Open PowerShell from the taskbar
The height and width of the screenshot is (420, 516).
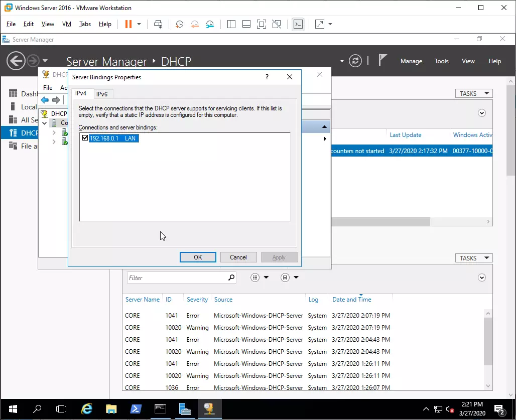(x=136, y=409)
